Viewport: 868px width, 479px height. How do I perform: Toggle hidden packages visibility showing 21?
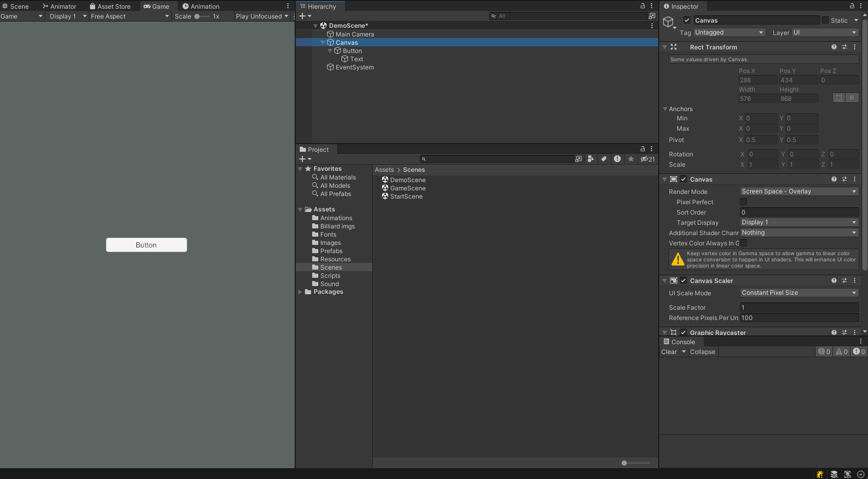tap(647, 159)
